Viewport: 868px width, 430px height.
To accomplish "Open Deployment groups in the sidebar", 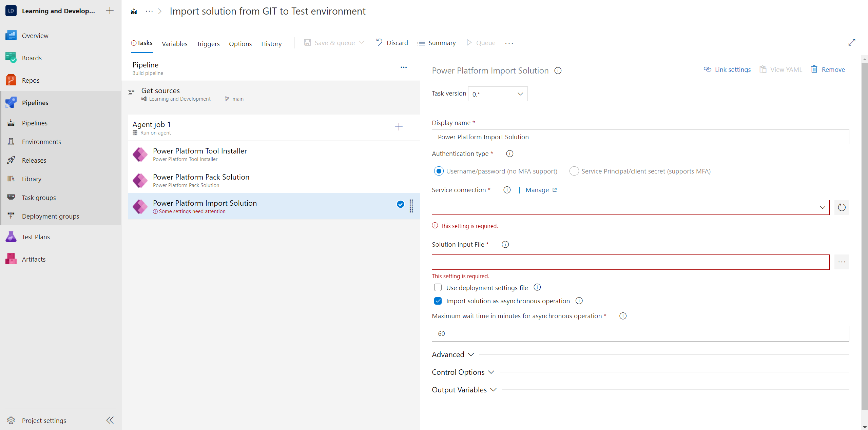I will click(x=50, y=216).
